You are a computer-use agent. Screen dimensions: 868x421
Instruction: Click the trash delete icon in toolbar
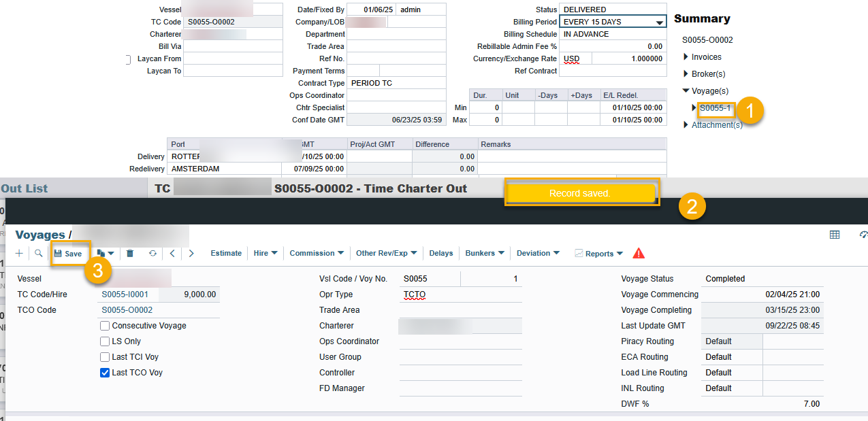130,253
